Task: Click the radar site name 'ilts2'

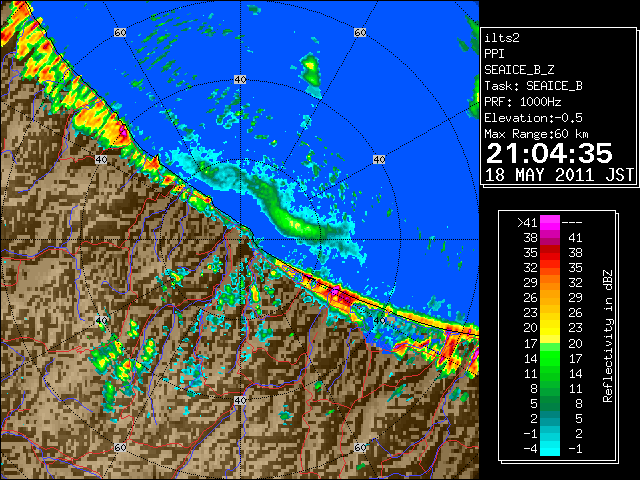Action: (x=502, y=38)
